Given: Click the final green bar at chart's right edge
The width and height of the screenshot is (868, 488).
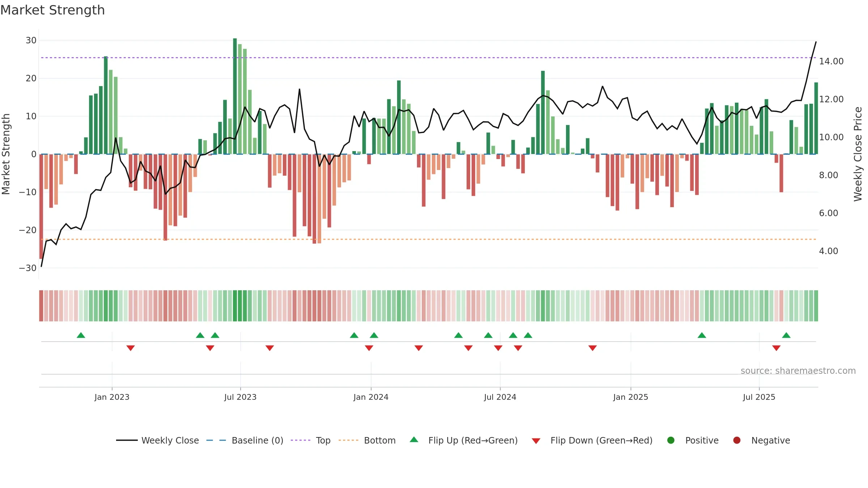Looking at the screenshot, I should (816, 118).
